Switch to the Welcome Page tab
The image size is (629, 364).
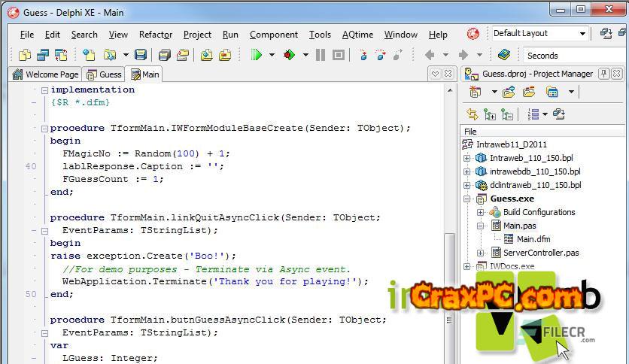pyautogui.click(x=45, y=74)
